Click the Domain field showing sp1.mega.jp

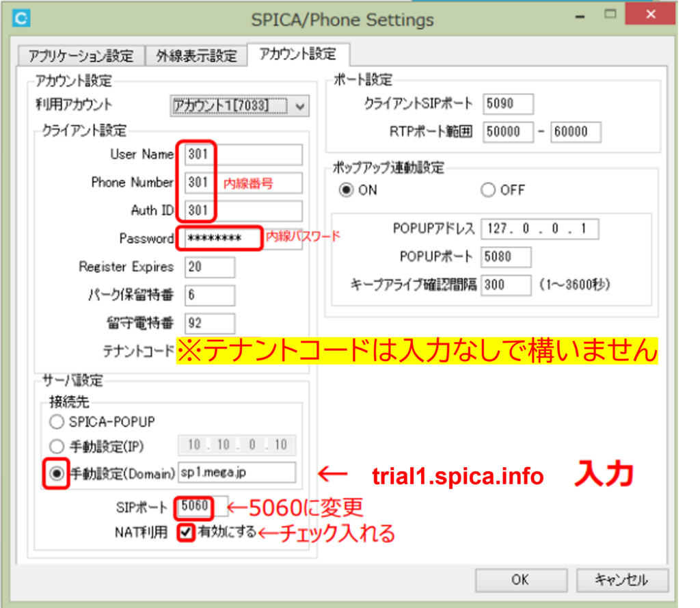(x=239, y=472)
